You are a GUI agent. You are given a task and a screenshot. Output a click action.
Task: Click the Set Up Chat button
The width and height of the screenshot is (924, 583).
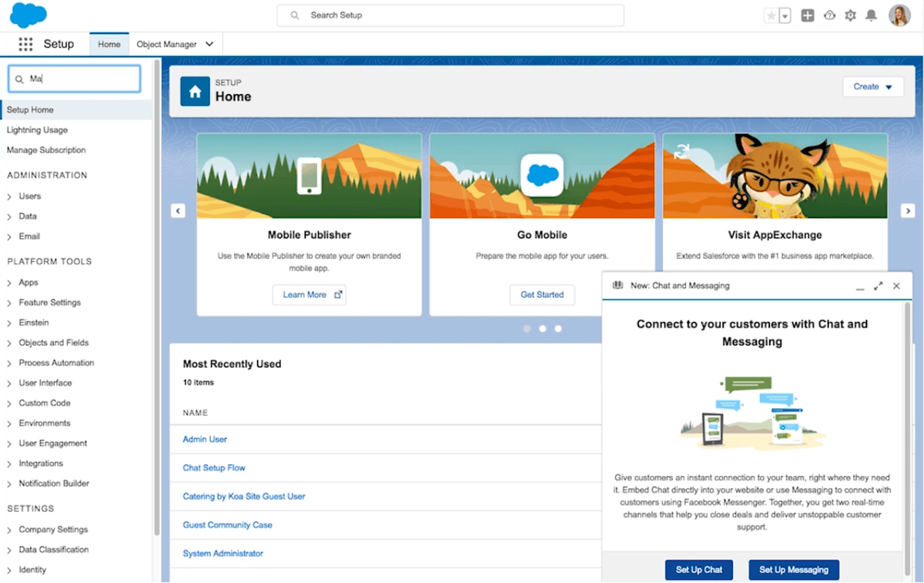[698, 570]
